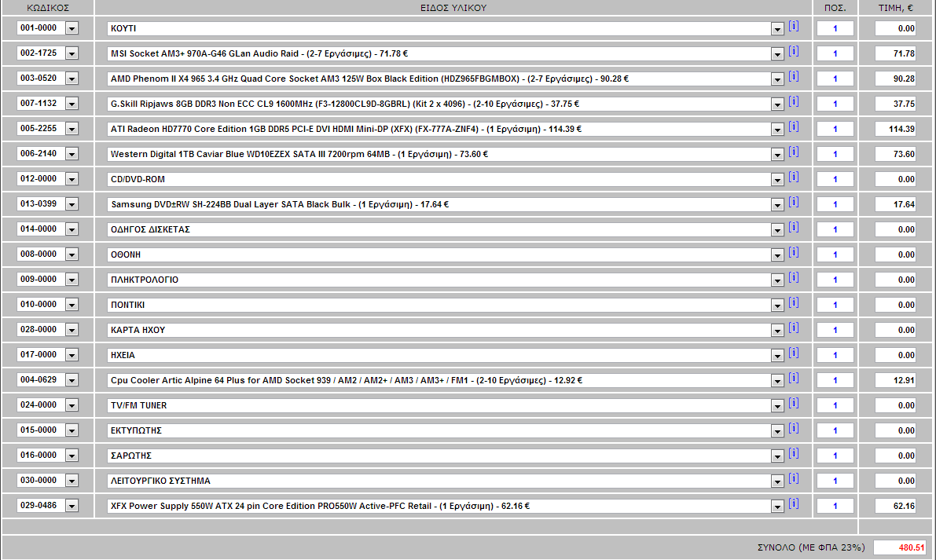Expand code dropdown 001-0000
This screenshot has width=936, height=560.
(72, 28)
